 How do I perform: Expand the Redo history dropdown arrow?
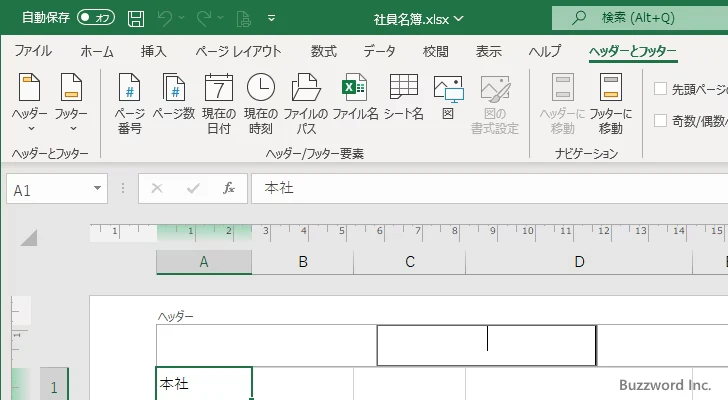pos(221,18)
